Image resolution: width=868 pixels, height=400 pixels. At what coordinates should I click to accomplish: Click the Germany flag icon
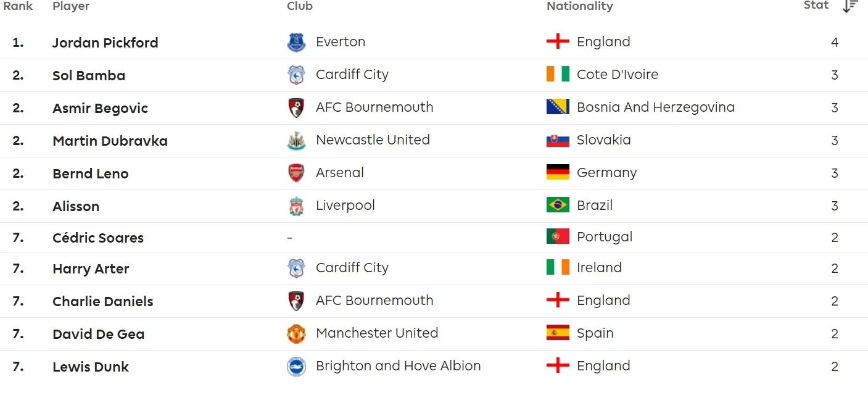558,172
